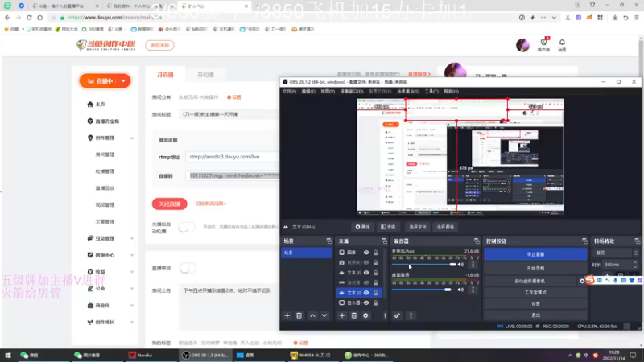644x362 pixels.
Task: Open Sources toolbar three-dot overflow menu
Action: [x=385, y=315]
